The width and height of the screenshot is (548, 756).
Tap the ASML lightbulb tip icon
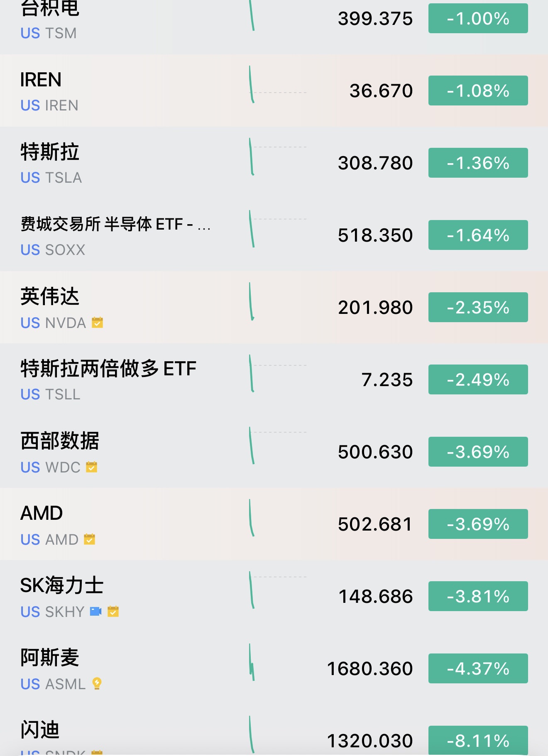tap(97, 683)
